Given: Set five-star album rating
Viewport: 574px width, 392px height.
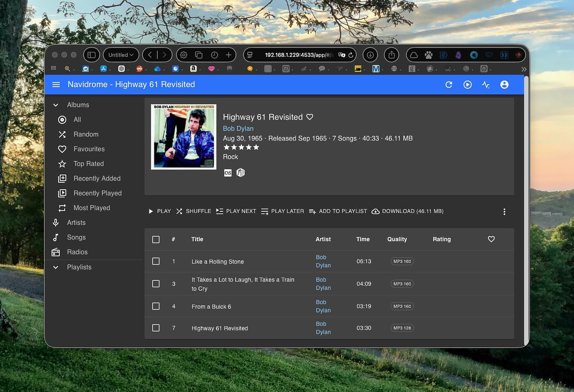Looking at the screenshot, I should pyautogui.click(x=256, y=147).
